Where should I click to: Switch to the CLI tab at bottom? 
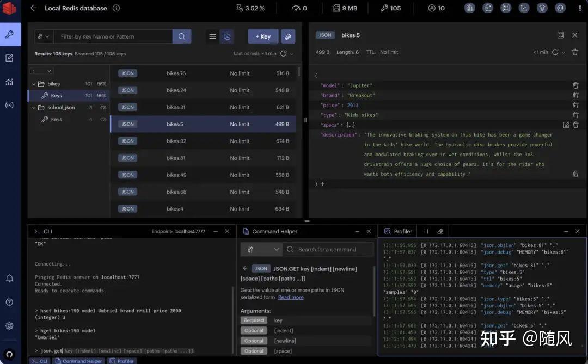click(39, 361)
